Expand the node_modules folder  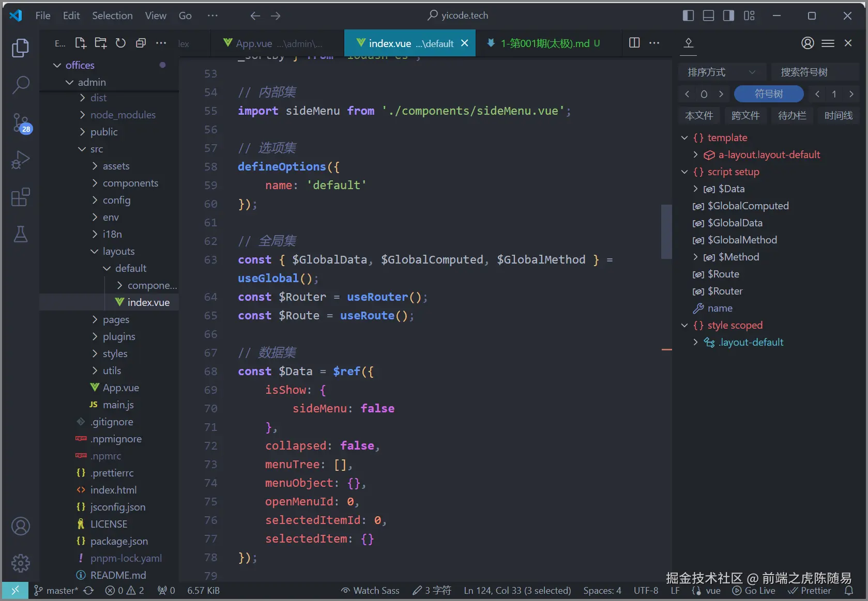82,115
